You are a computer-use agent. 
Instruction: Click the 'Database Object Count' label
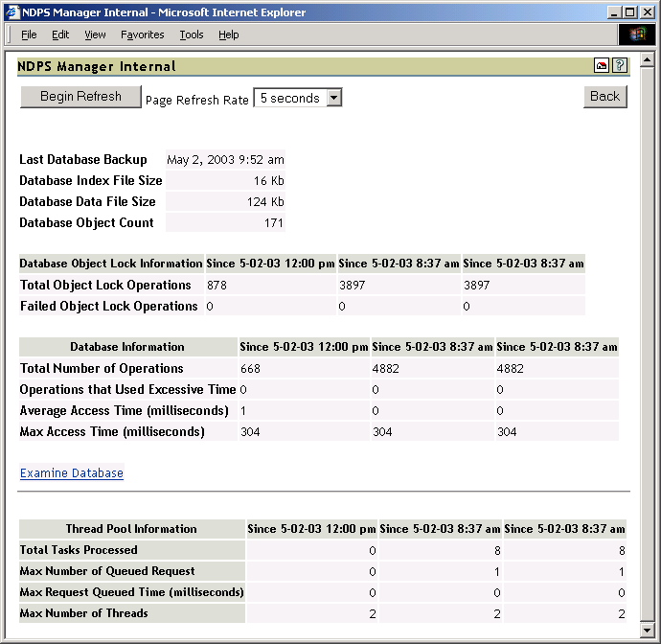click(x=86, y=222)
